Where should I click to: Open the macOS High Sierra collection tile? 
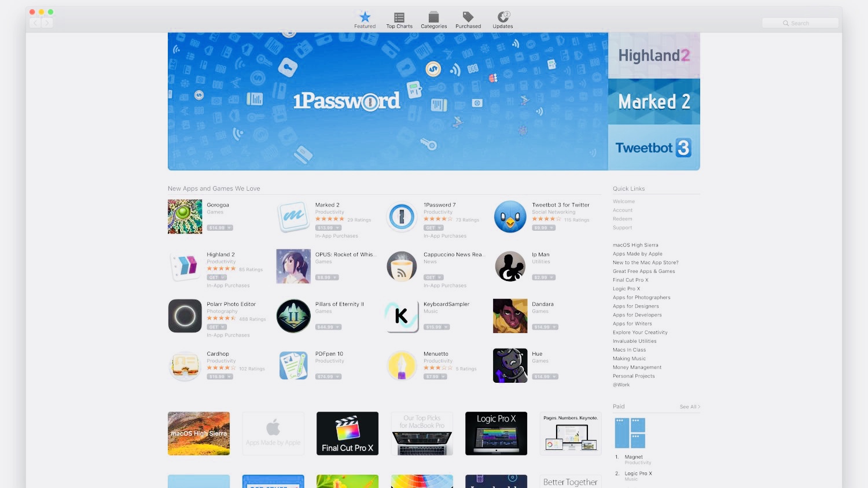198,434
